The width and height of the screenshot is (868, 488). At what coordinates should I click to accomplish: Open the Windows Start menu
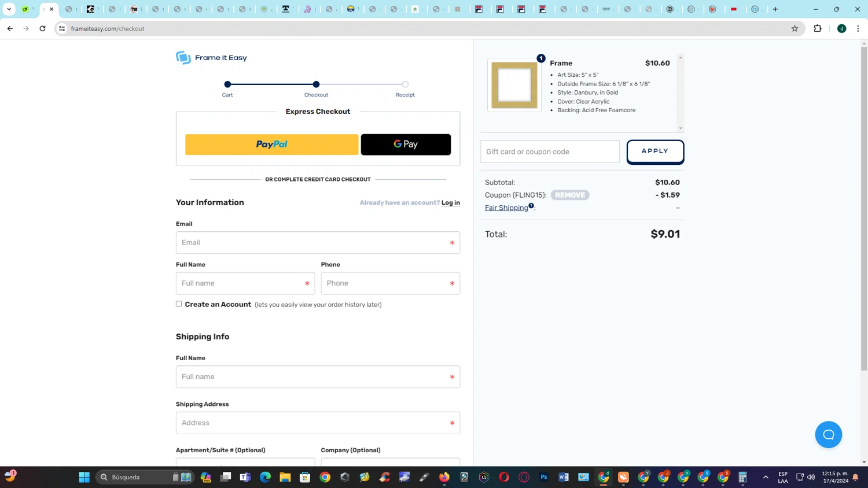tap(84, 477)
